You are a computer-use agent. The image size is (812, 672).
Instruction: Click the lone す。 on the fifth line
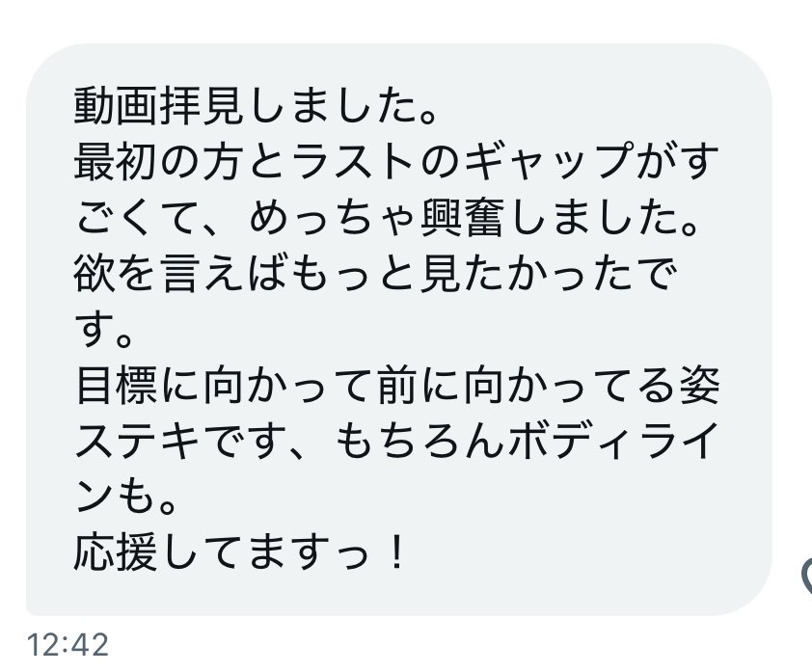[104, 330]
